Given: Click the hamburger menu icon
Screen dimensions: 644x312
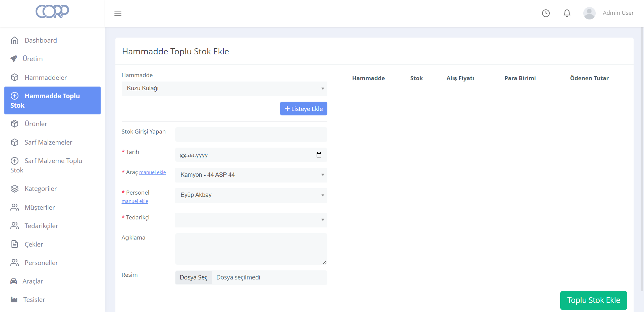Looking at the screenshot, I should click(x=118, y=13).
